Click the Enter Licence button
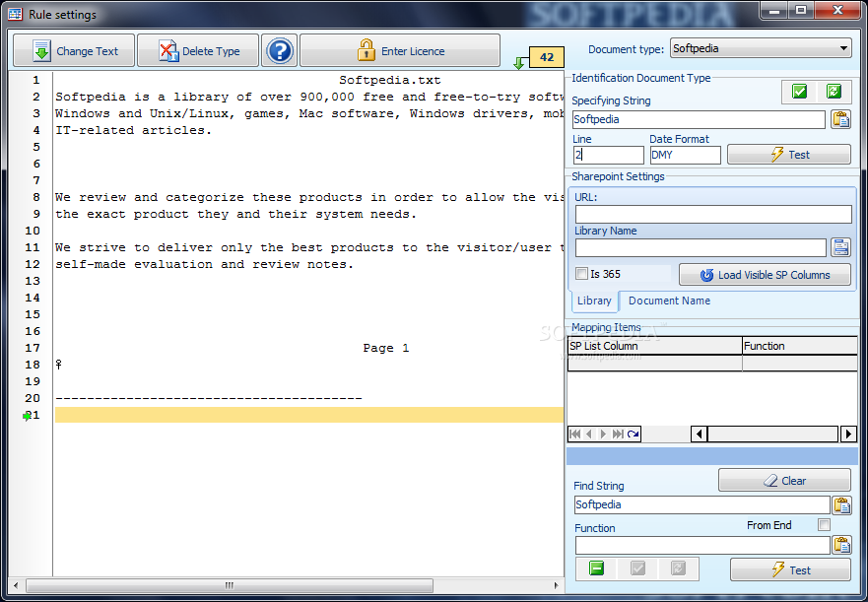The image size is (868, 602). (400, 51)
